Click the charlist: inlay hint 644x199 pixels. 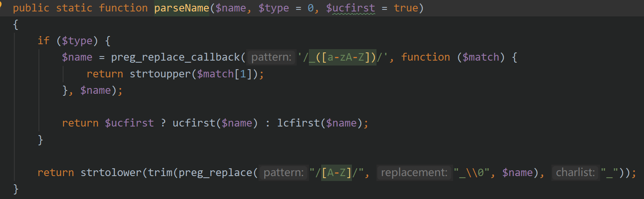coord(575,173)
